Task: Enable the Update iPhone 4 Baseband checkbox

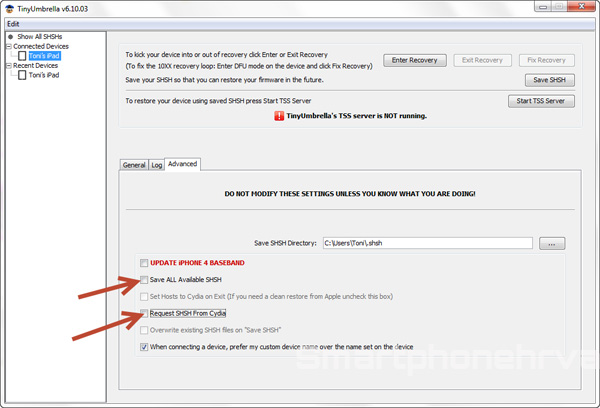Action: pos(146,263)
